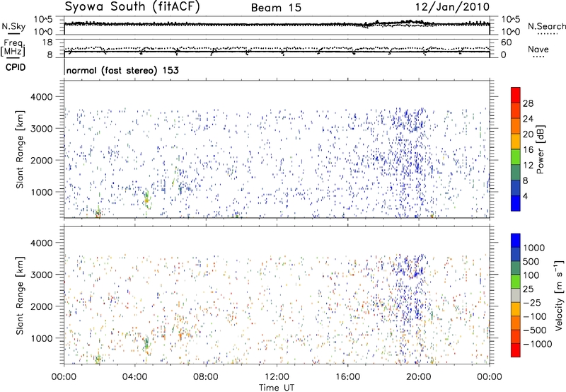
Task: Pick the yellow-orange 16–20 dB power swatch
Action: pyautogui.click(x=516, y=141)
